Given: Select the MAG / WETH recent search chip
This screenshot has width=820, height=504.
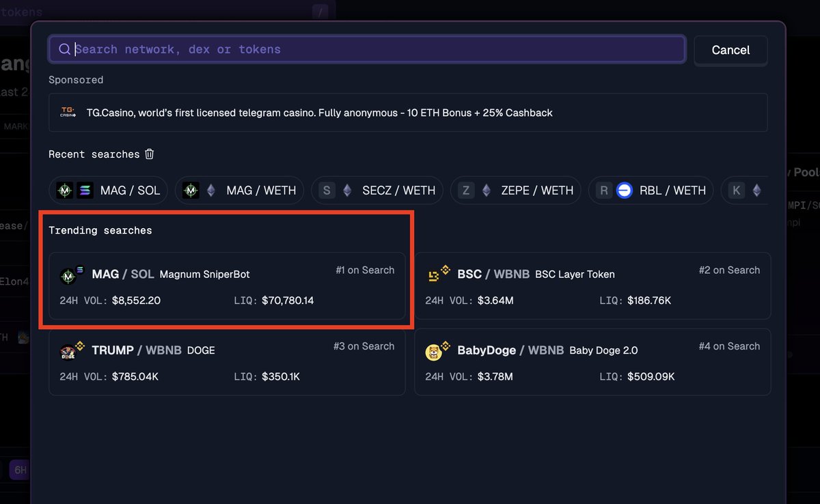Looking at the screenshot, I should click(x=240, y=191).
